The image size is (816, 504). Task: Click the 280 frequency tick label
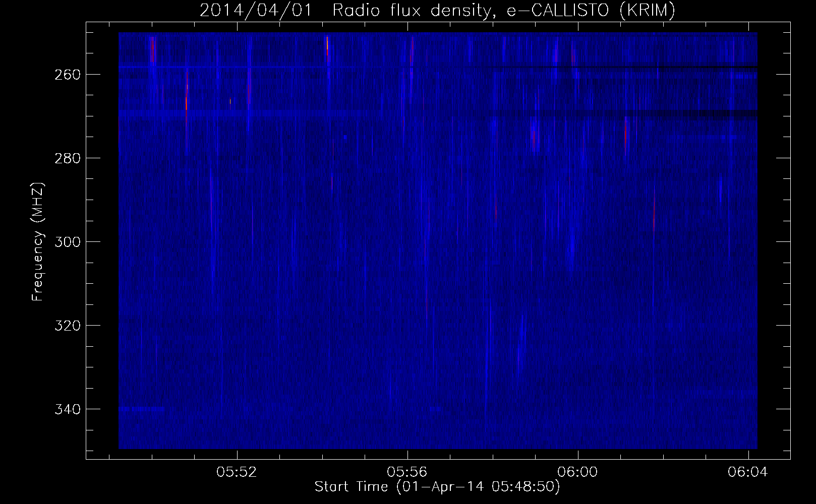[x=67, y=158]
